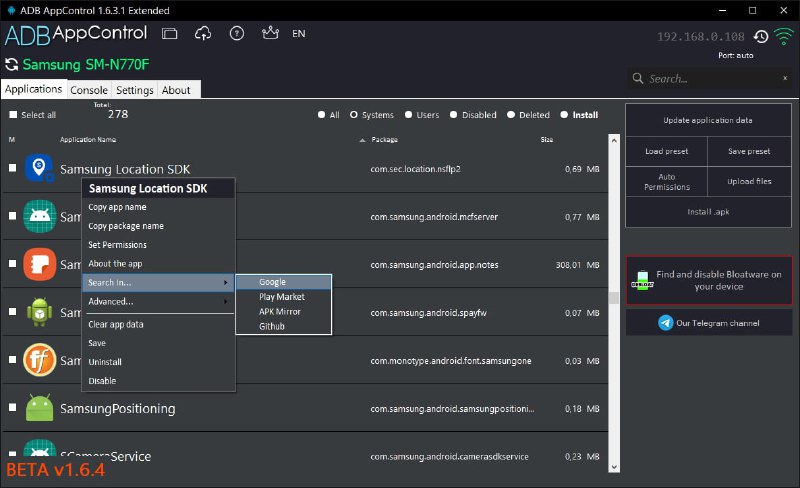The image size is (800, 488).
Task: Choose Set Permissions in context menu
Action: tap(158, 245)
